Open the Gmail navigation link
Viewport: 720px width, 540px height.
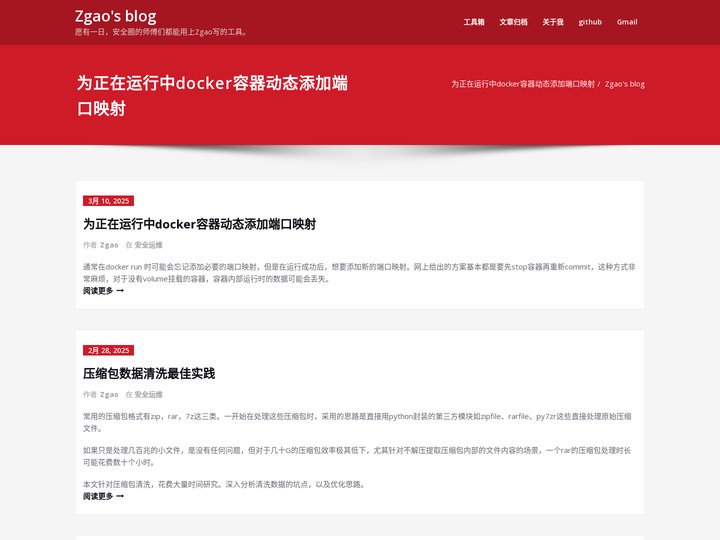pos(627,22)
